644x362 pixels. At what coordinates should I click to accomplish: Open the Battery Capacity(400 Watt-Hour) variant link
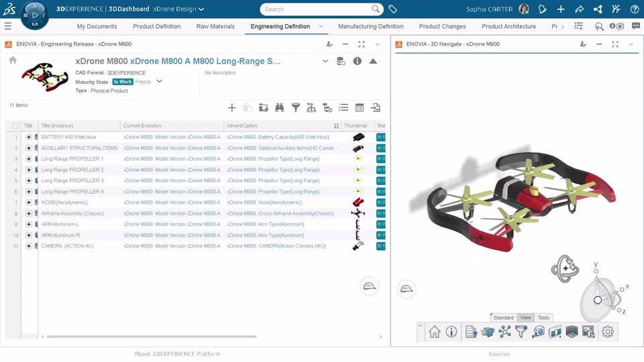pos(278,137)
